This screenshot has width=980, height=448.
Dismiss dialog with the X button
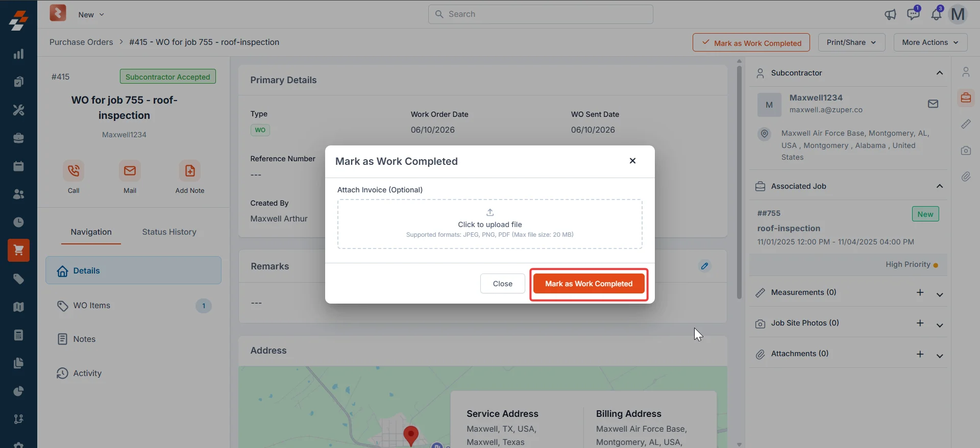coord(632,161)
